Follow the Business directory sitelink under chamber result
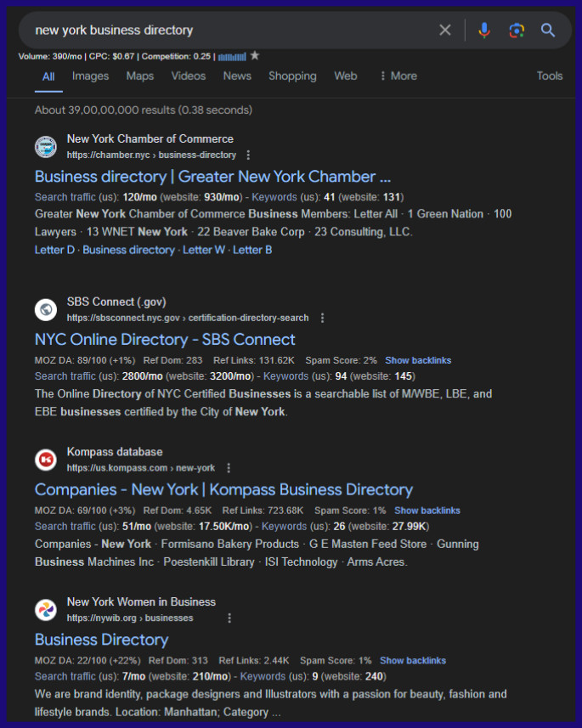The image size is (582, 728). (x=128, y=250)
